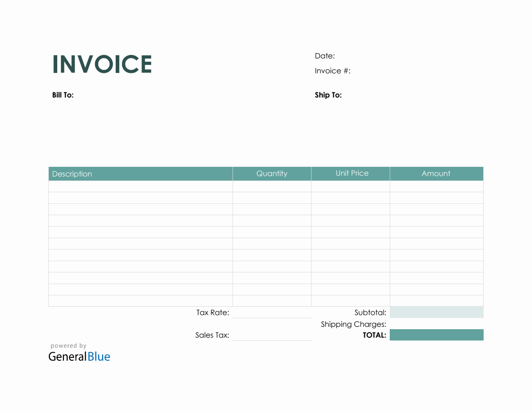Click the INVOICE title heading
Screen dimensions: 532x411
point(102,64)
